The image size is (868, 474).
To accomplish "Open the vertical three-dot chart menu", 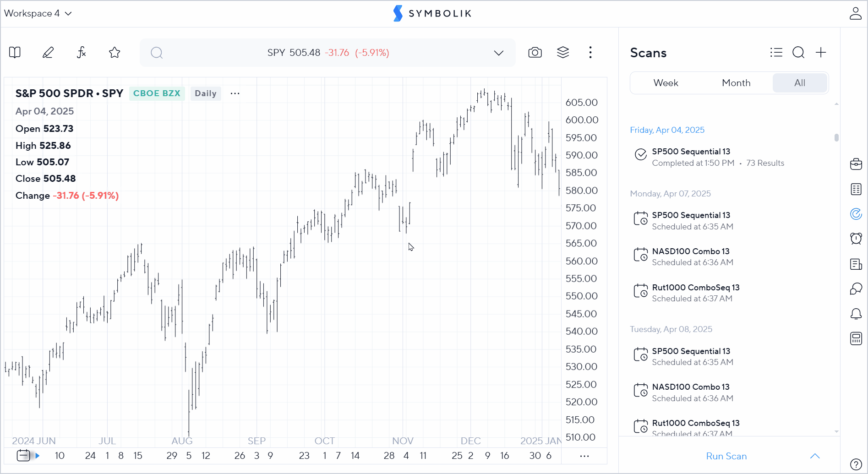I will pos(590,53).
